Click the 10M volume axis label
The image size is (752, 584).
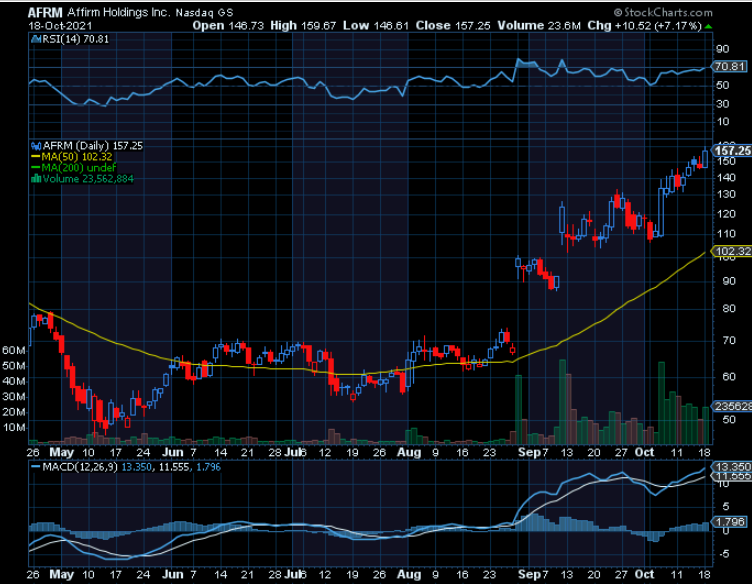pyautogui.click(x=14, y=428)
